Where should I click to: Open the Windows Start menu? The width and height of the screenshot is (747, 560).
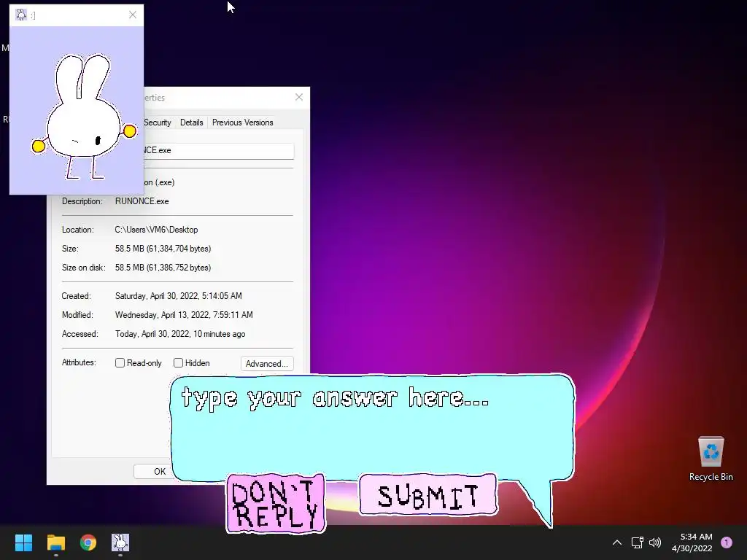point(23,542)
